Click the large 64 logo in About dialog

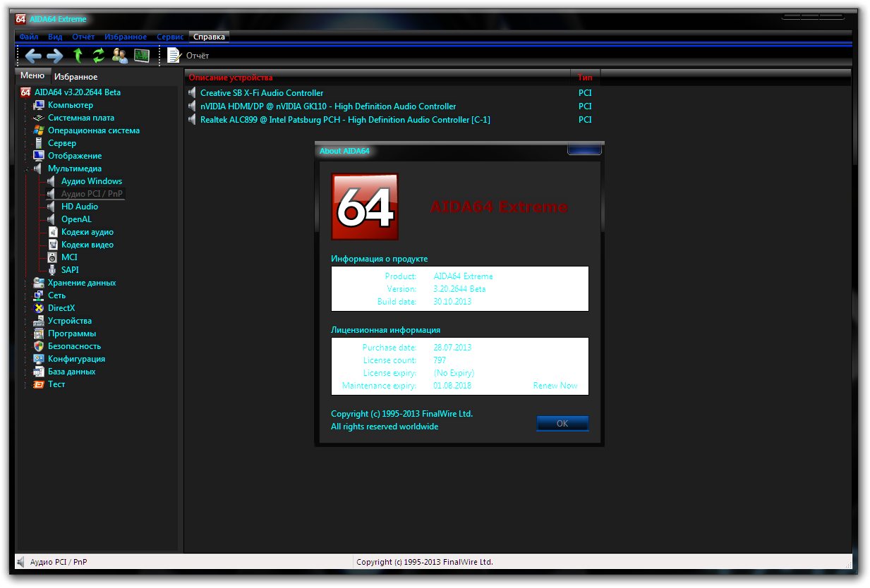[365, 207]
